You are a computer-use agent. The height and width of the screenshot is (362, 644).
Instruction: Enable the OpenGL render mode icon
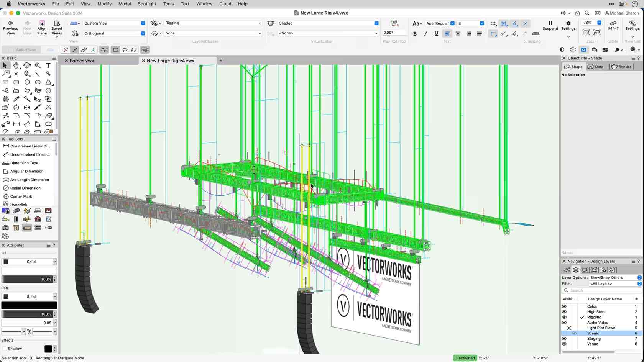(x=583, y=49)
